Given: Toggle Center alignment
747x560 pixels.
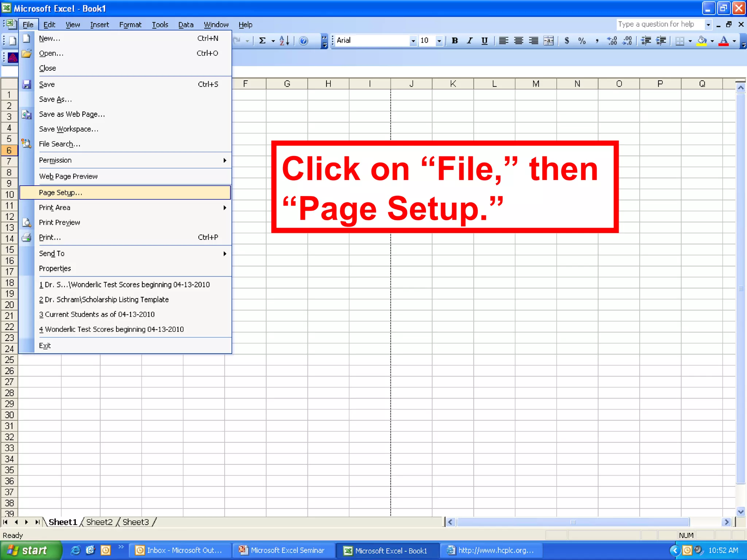Looking at the screenshot, I should click(518, 40).
